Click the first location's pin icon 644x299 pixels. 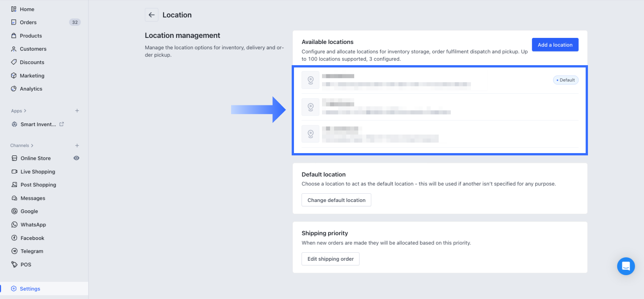coord(310,80)
